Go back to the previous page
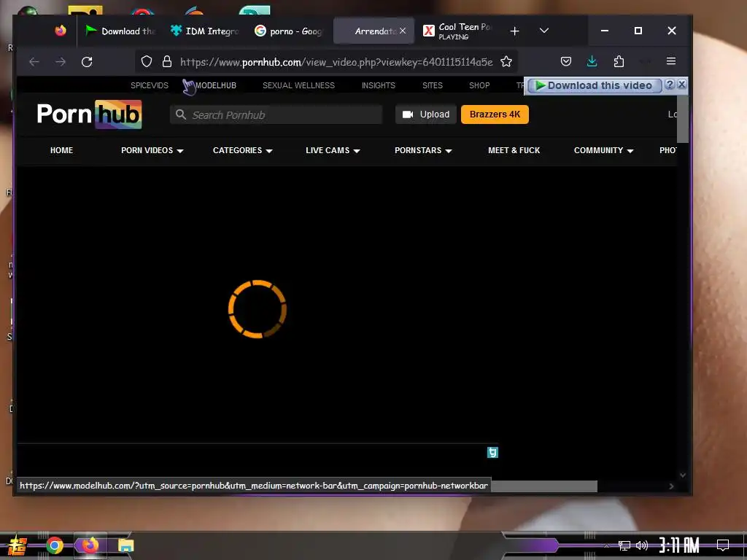747x560 pixels. coord(34,61)
